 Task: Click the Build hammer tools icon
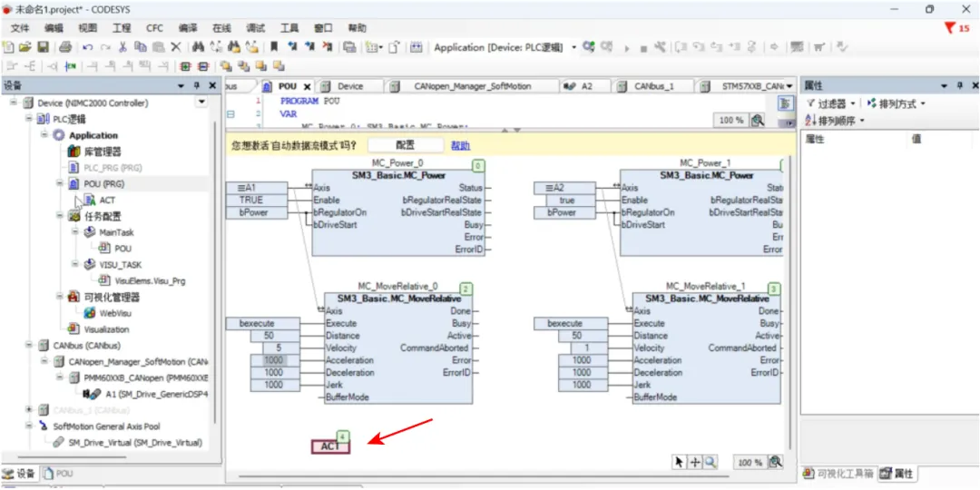(660, 47)
